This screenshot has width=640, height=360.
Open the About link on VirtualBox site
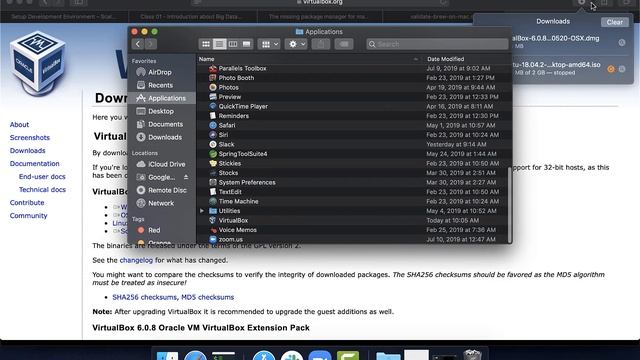click(19, 124)
